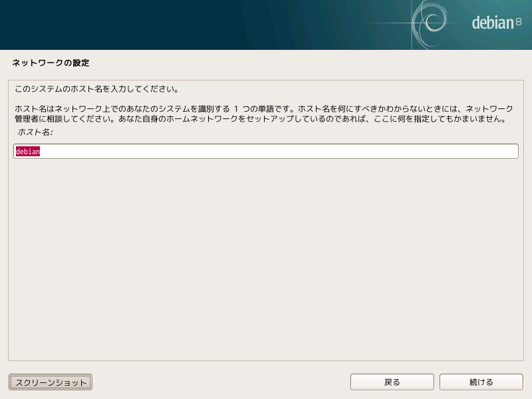Click the dark teal banner's left side
This screenshot has width=532, height=399.
100,25
